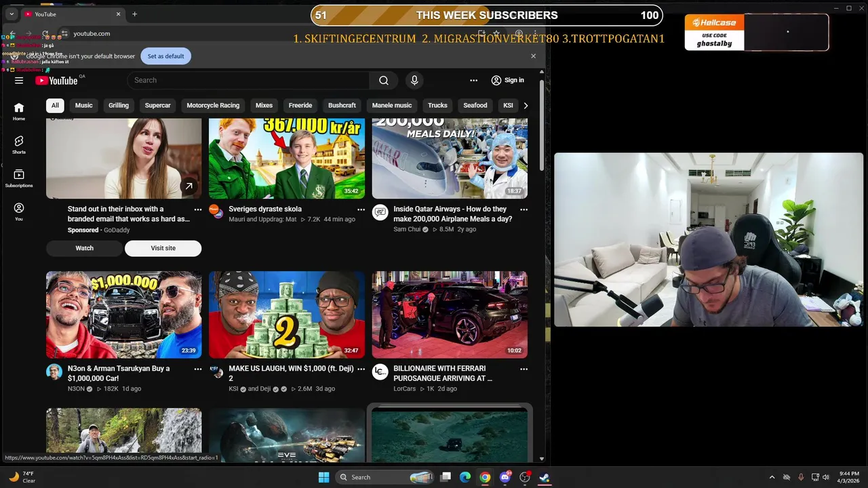Show hidden system tray icons

pyautogui.click(x=772, y=477)
